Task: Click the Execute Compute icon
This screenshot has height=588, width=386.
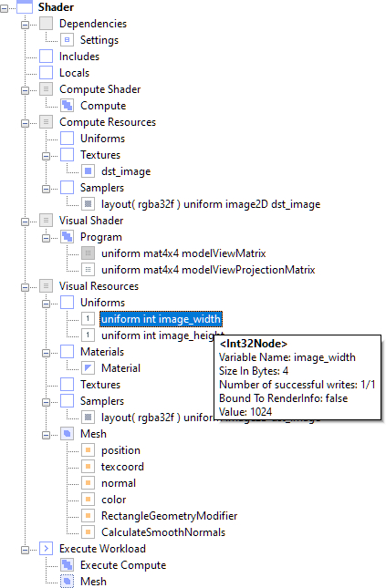Action: pos(67,564)
